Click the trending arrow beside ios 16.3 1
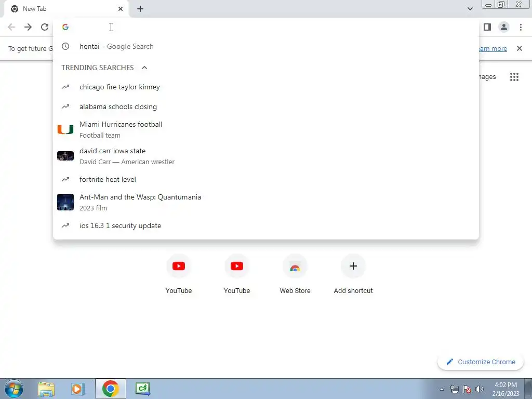532x399 pixels. (65, 225)
